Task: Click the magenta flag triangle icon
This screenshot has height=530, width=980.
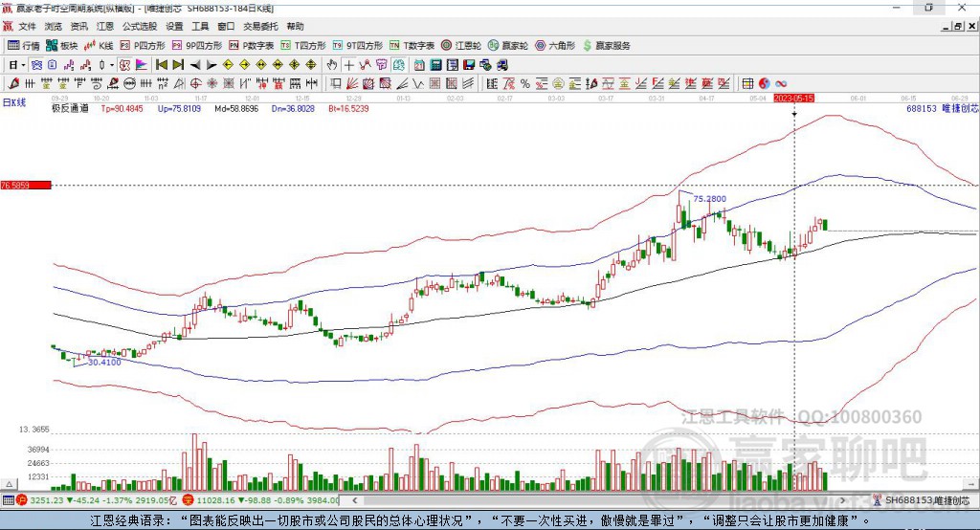Action: click(x=142, y=65)
